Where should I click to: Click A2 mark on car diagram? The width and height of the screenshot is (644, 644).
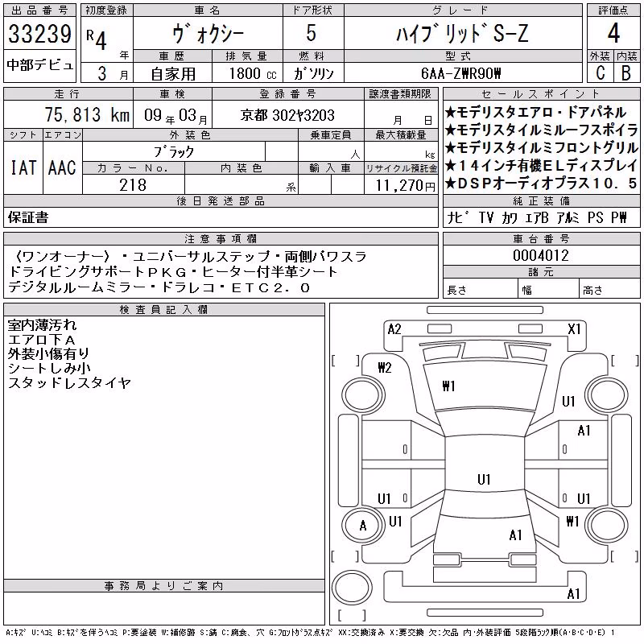pyautogui.click(x=394, y=329)
